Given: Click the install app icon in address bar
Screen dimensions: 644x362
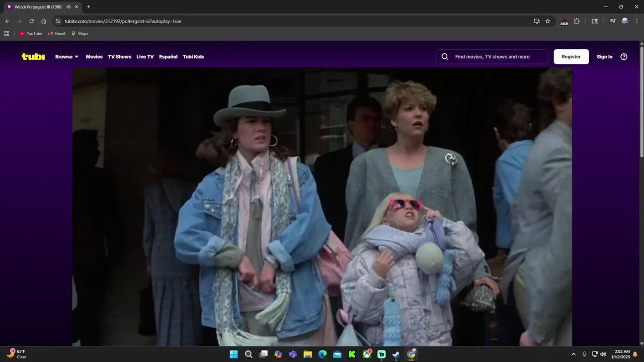Looking at the screenshot, I should [x=537, y=21].
